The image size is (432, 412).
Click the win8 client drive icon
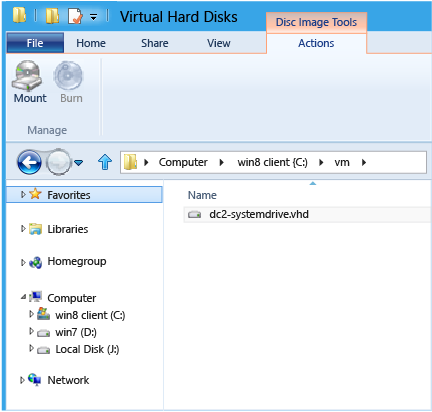[43, 314]
